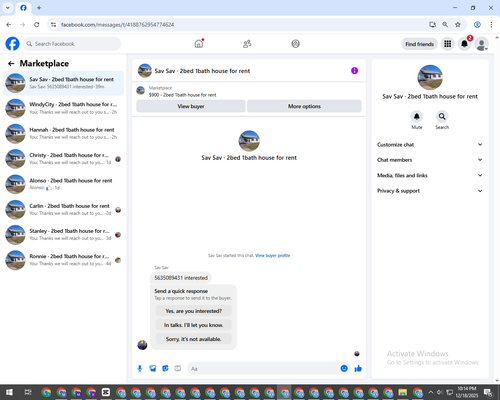Screen dimensions: 500x400
Task: Open the Christy conversation
Action: (x=63, y=159)
